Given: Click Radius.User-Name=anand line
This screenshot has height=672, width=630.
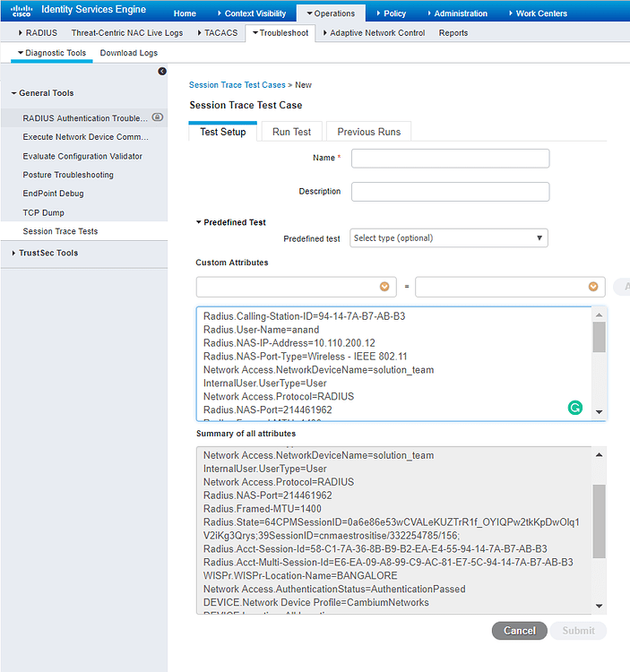Looking at the screenshot, I should point(261,330).
